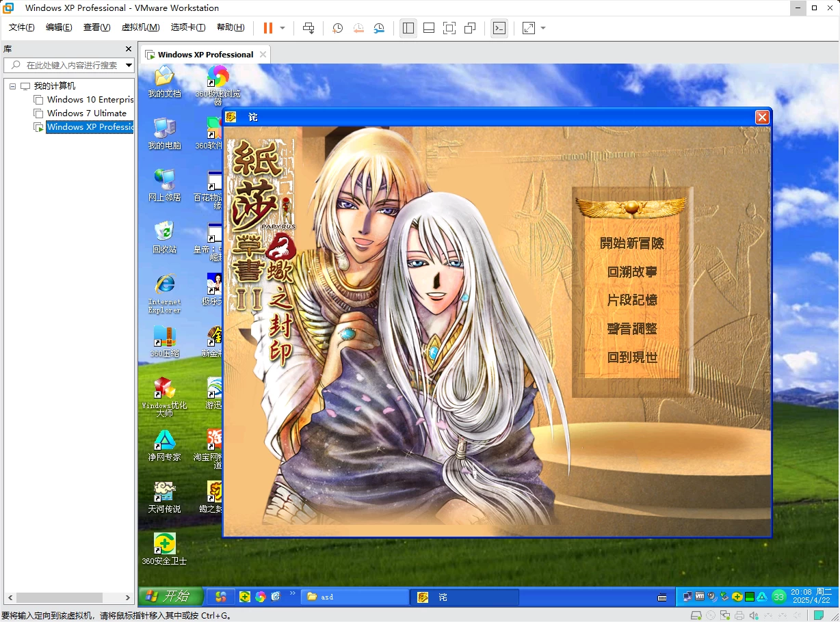
Task: Open the 文件(F) menu
Action: [x=21, y=27]
